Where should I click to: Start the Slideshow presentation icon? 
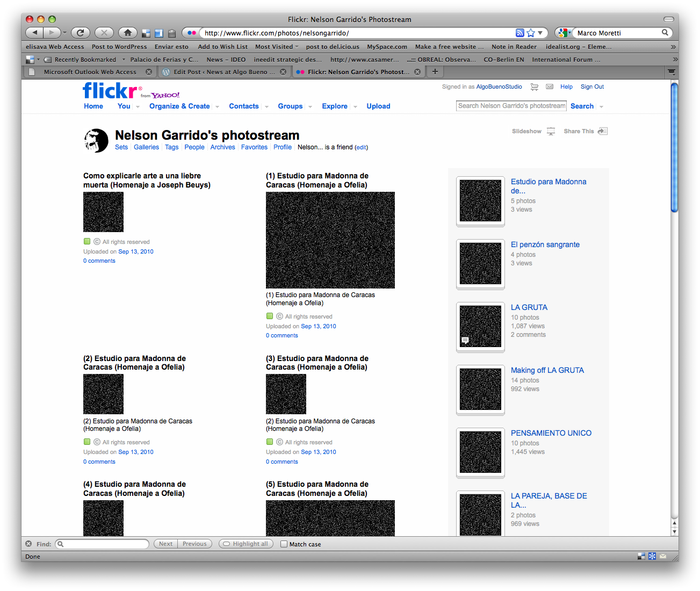(x=551, y=131)
